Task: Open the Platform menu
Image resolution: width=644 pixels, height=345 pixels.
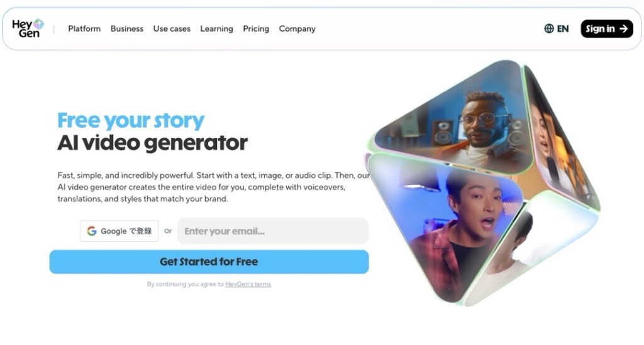Action: 84,29
